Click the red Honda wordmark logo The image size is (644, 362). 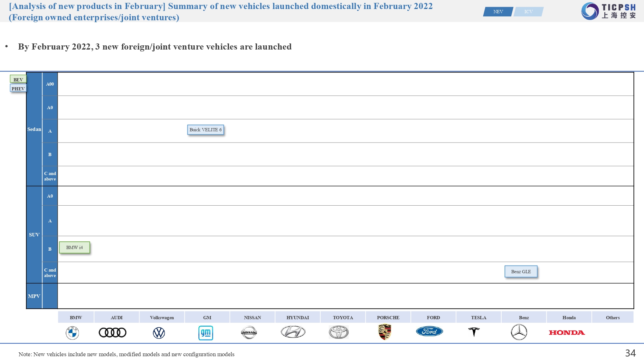pos(567,333)
